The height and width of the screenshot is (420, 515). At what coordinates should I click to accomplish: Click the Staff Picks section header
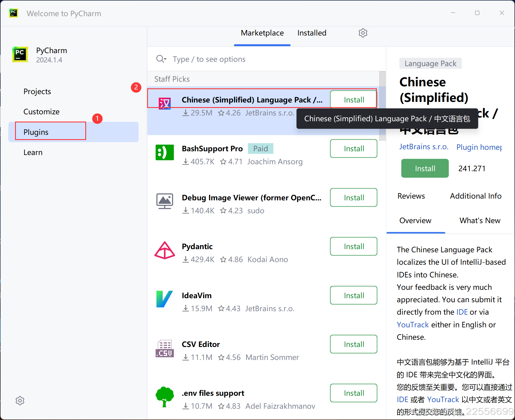172,79
